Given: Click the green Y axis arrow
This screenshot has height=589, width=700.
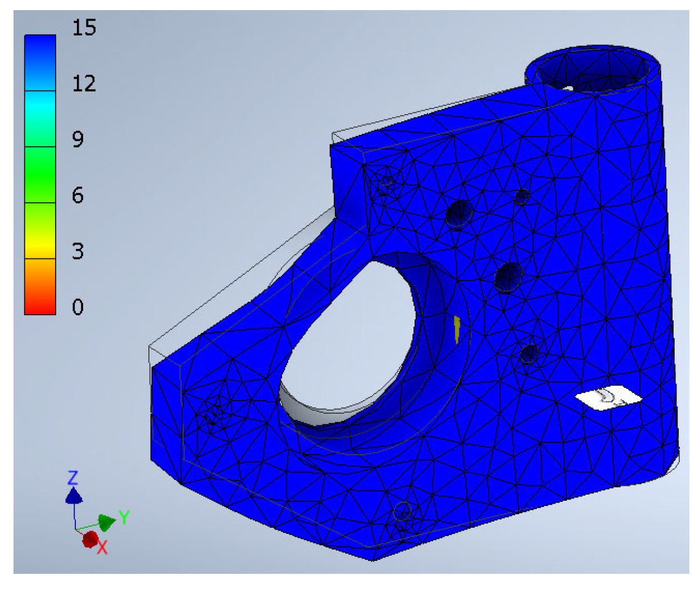Looking at the screenshot, I should point(107,522).
